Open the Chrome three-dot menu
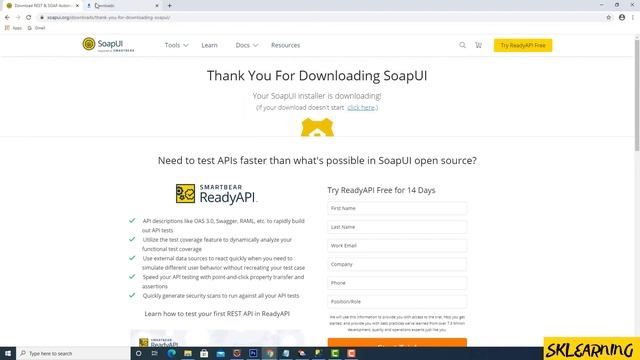640x360 pixels. 633,18
